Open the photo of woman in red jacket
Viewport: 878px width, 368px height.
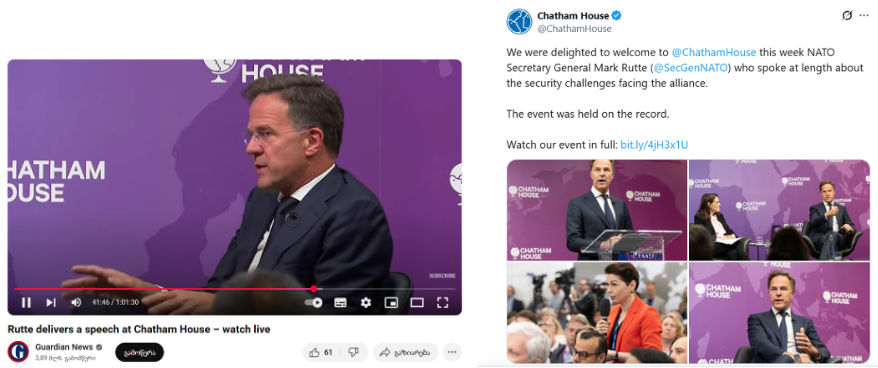597,313
